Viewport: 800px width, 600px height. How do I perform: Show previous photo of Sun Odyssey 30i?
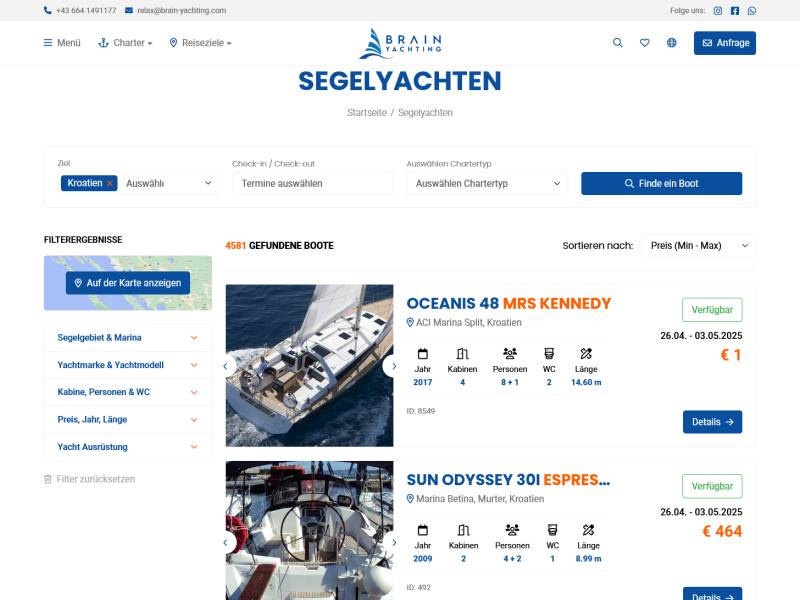[227, 542]
